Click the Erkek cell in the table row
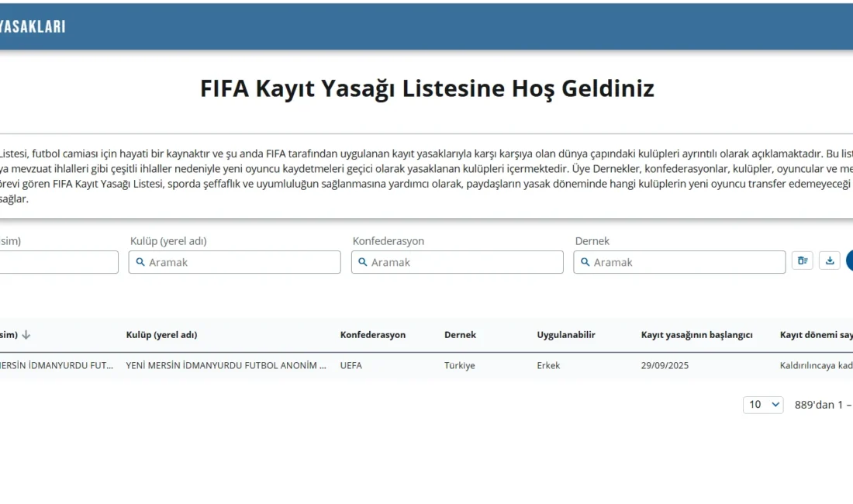This screenshot has height=504, width=853. (548, 365)
